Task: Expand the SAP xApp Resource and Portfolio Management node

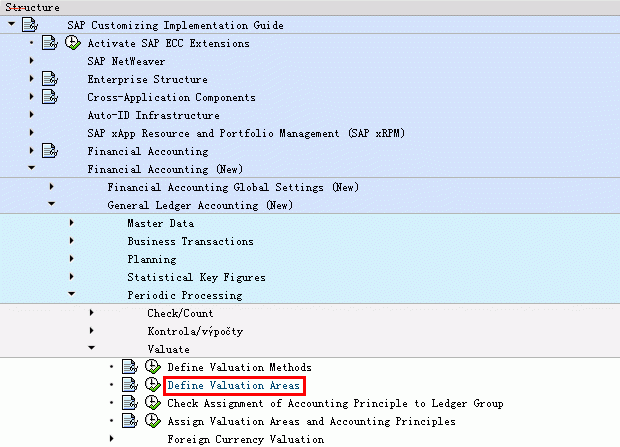Action: click(32, 133)
